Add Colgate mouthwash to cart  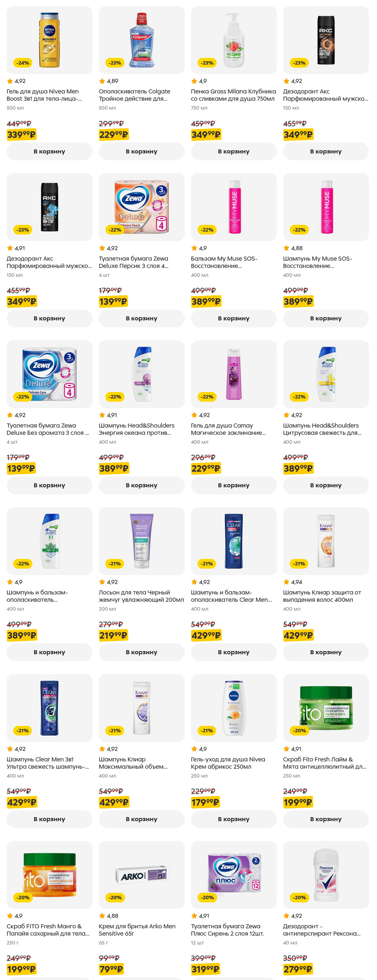coord(141,151)
